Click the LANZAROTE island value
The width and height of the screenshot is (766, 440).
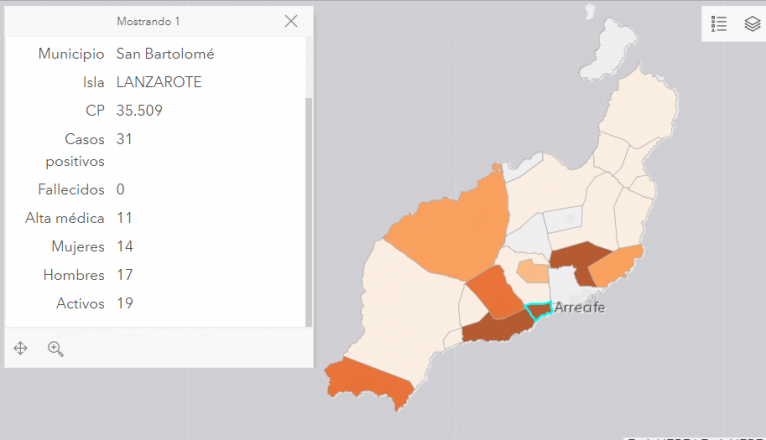coord(158,82)
